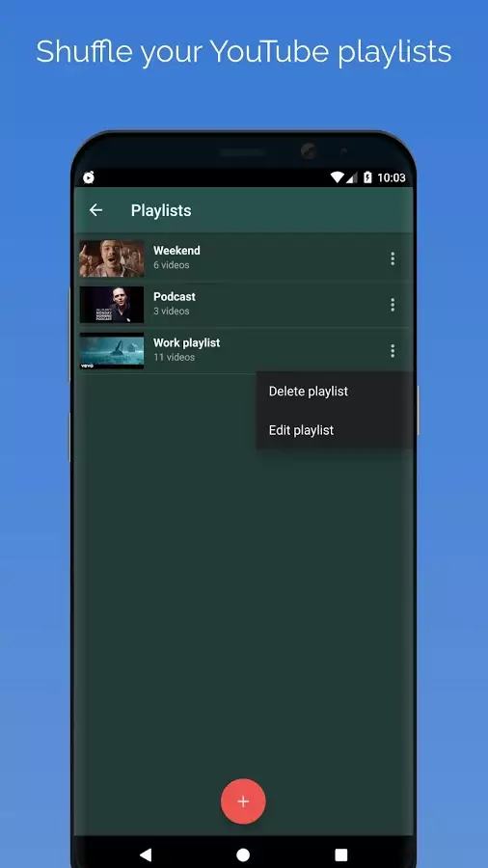Select the Podcast playlist title
Screen dimensions: 488x868
tap(175, 296)
